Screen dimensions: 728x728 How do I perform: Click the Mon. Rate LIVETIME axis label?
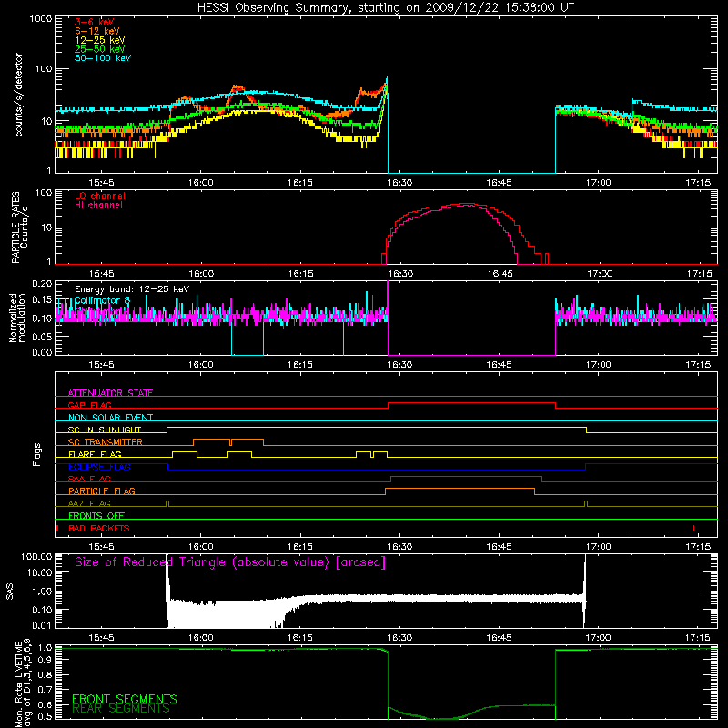24,683
